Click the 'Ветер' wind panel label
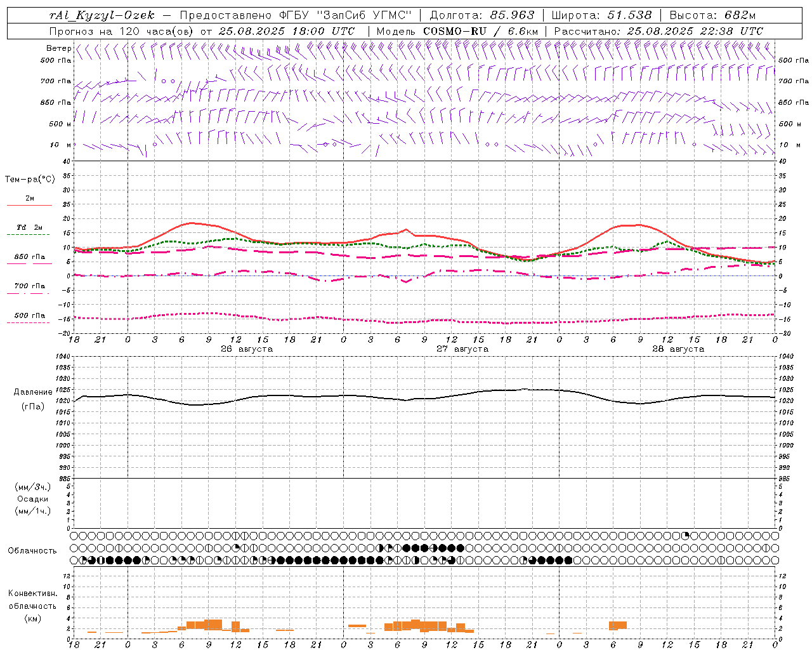 tap(59, 48)
